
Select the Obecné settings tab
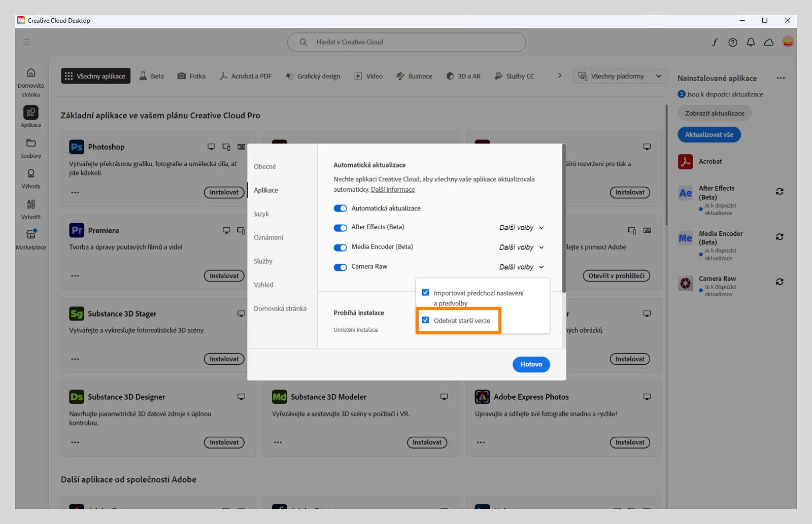(x=265, y=166)
